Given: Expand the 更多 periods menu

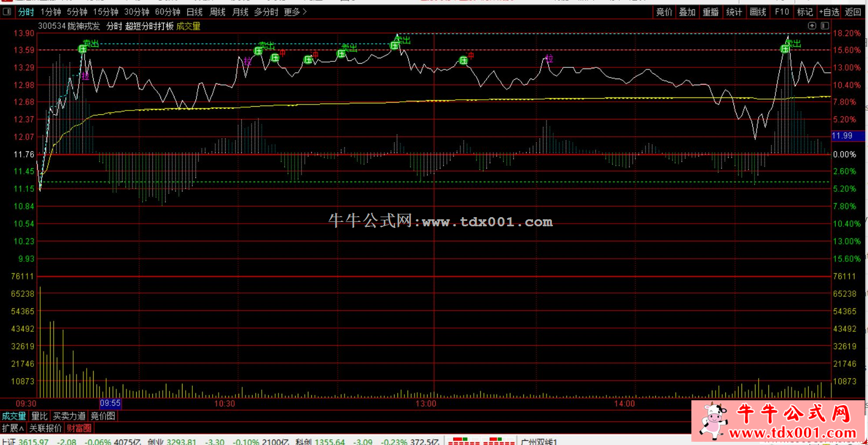Looking at the screenshot, I should (x=295, y=12).
